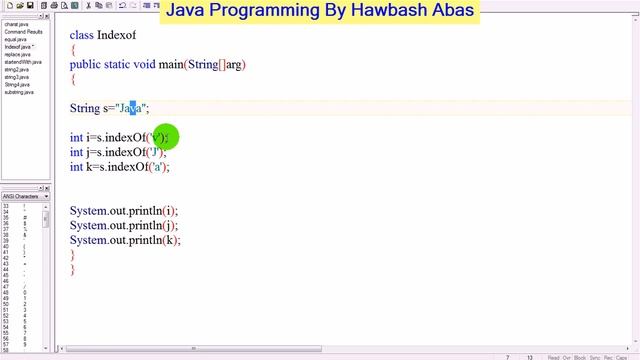640x360 pixels.
Task: Open String4.java in document list
Action: [x=17, y=85]
